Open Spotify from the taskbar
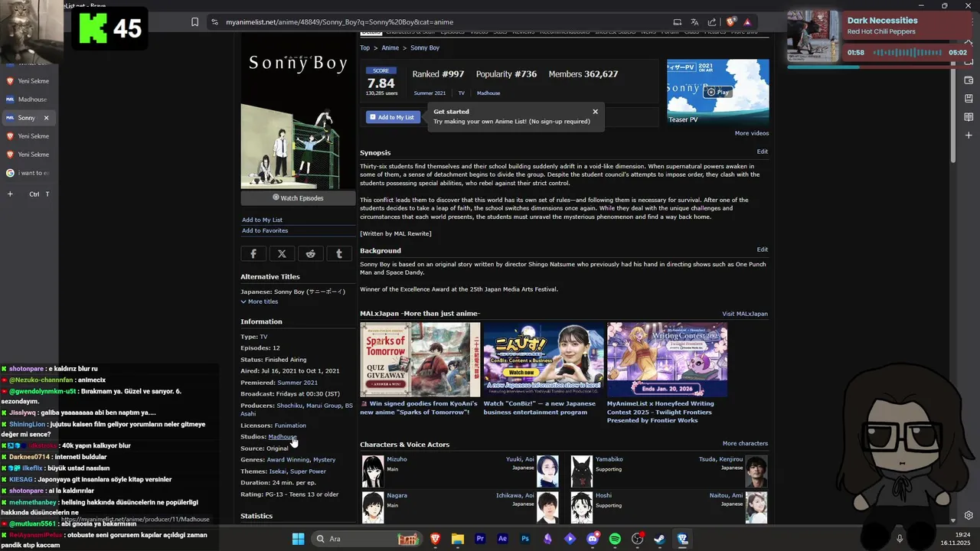 [x=615, y=539]
